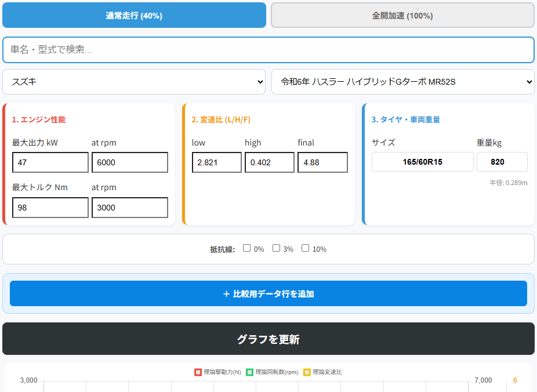This screenshot has width=537, height=392.
Task: Click the tire size field 165/60R15
Action: [422, 162]
